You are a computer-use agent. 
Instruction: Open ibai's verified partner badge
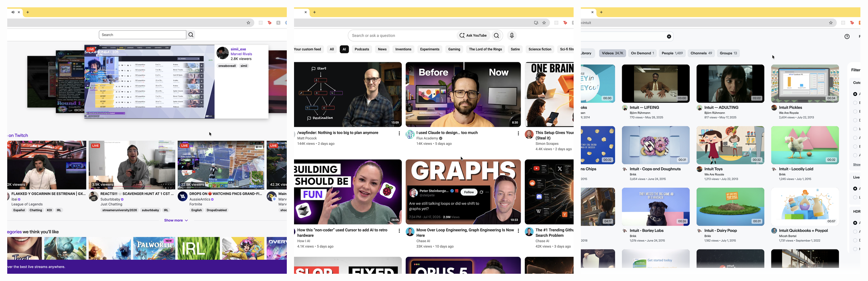pyautogui.click(x=20, y=199)
